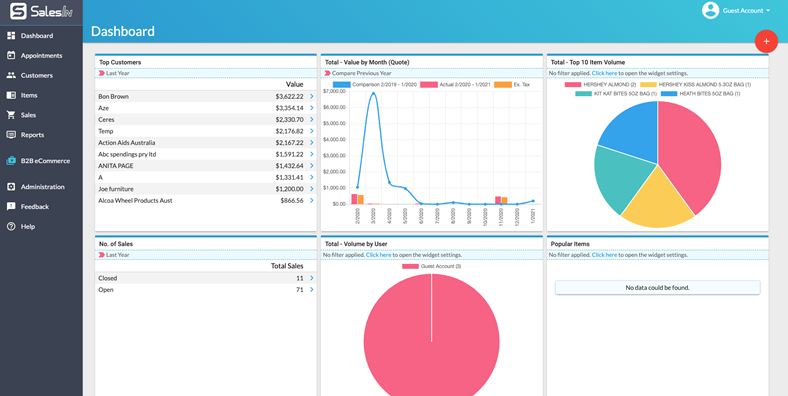Viewport: 788px width, 396px height.
Task: Click the Customers people icon
Action: click(11, 75)
